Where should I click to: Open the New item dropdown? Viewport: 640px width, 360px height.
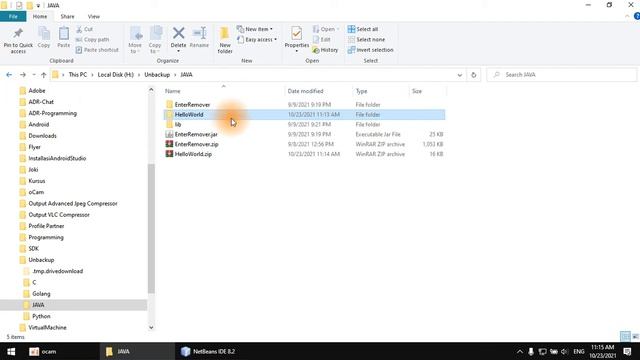[255, 29]
